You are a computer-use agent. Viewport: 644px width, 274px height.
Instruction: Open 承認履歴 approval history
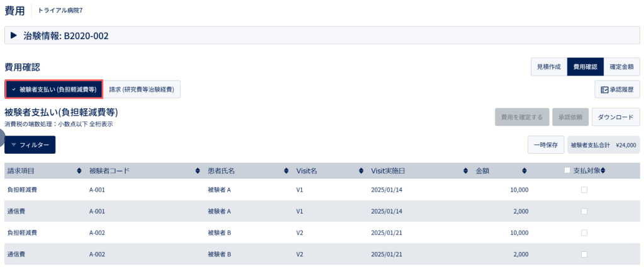coord(617,89)
